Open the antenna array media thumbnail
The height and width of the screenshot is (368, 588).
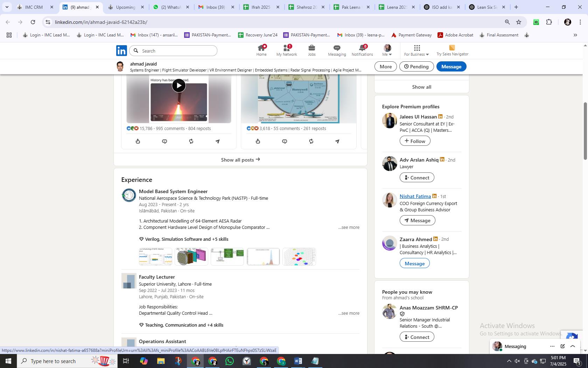point(191,257)
